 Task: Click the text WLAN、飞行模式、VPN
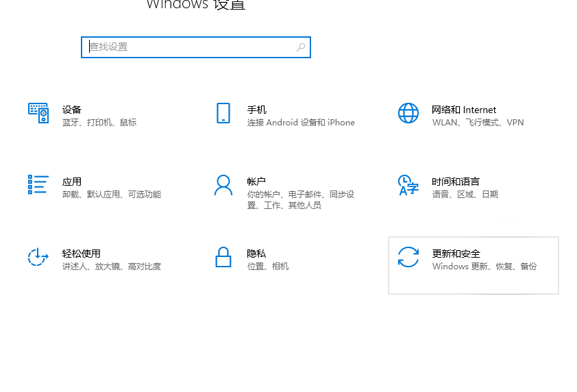click(x=478, y=123)
